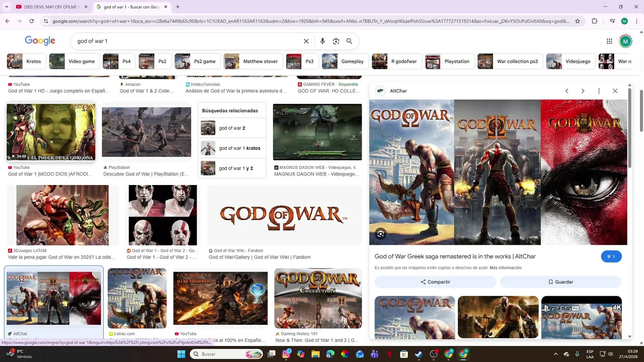Open Instagram from the taskbar
The height and width of the screenshot is (362, 644).
(286, 354)
